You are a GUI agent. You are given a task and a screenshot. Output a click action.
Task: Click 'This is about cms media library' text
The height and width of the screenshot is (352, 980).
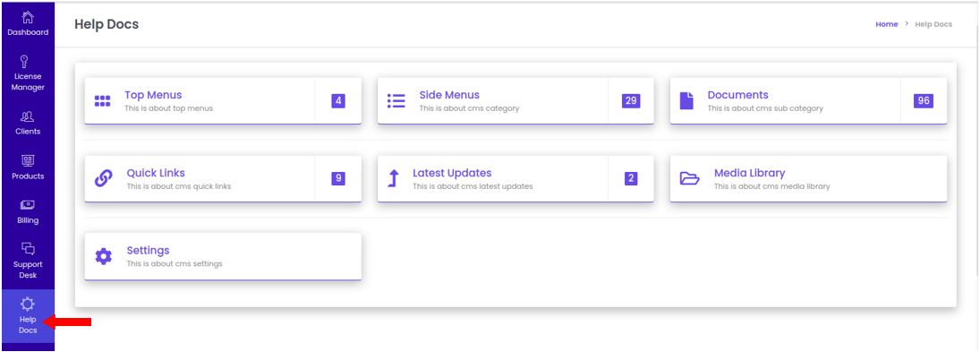[x=771, y=186]
